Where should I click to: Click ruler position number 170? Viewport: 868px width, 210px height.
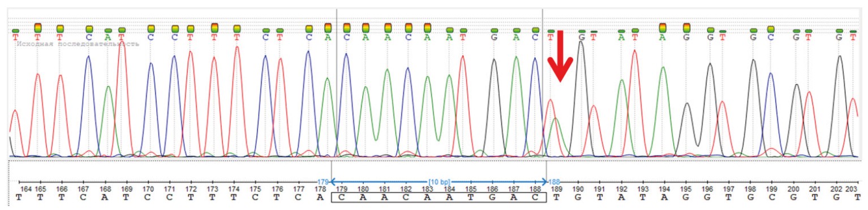coord(148,189)
